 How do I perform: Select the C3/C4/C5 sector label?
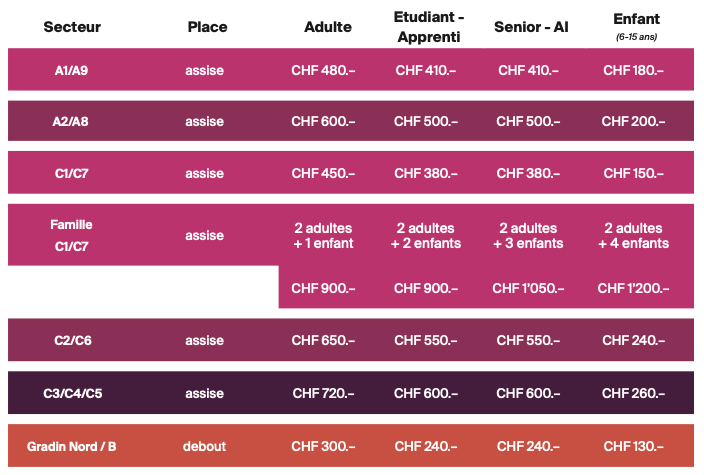pos(73,394)
